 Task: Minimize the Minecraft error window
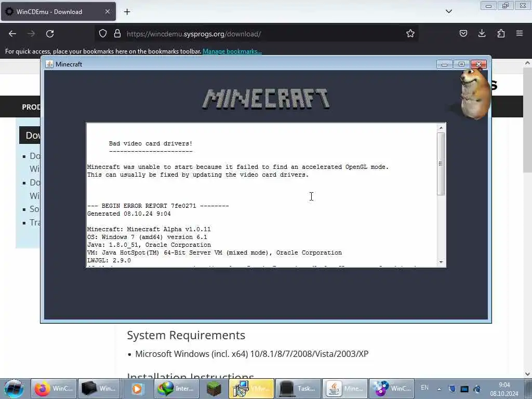[444, 64]
